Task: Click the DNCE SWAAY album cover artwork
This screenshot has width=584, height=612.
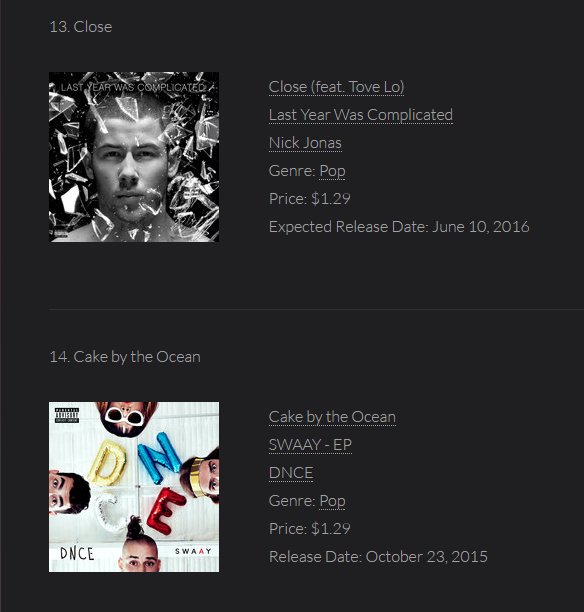Action: tap(134, 487)
